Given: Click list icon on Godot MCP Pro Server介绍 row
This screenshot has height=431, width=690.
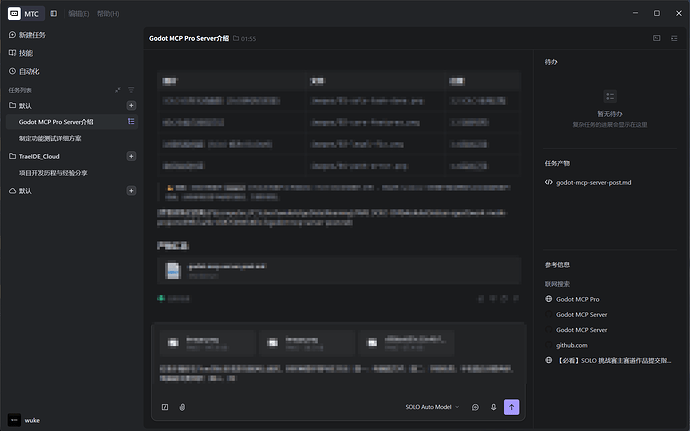Looking at the screenshot, I should click(131, 122).
